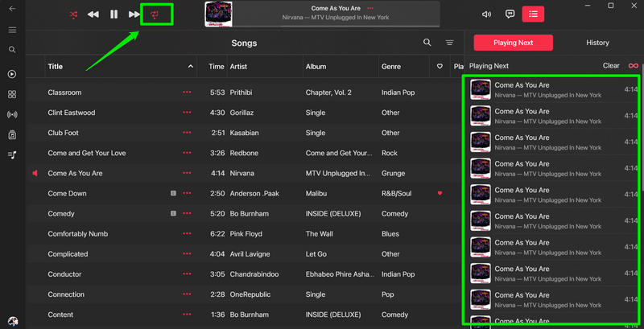
Task: Seek in the playback progress bar
Action: tap(336, 27)
